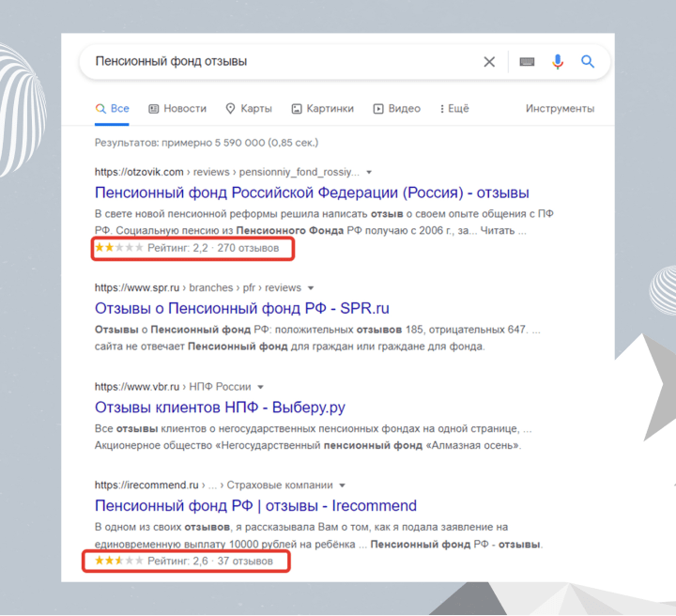This screenshot has width=676, height=616.
Task: Expand the dropdown arrow next to the vbr.ru URL
Action: point(260,387)
